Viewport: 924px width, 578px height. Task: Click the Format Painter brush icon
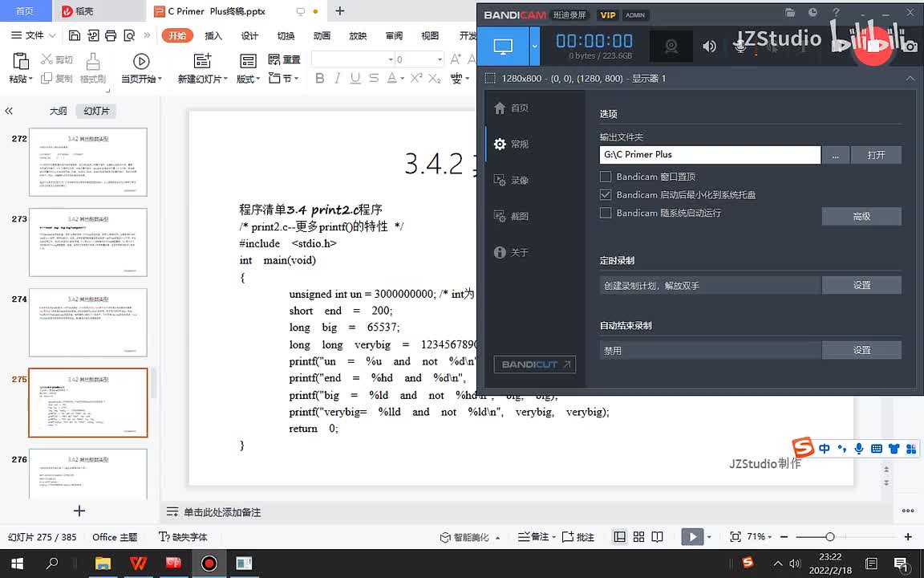click(92, 61)
